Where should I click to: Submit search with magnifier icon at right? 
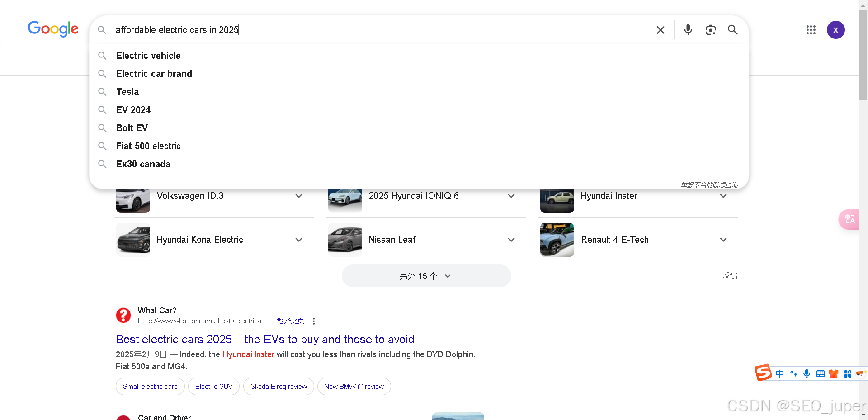[x=733, y=30]
